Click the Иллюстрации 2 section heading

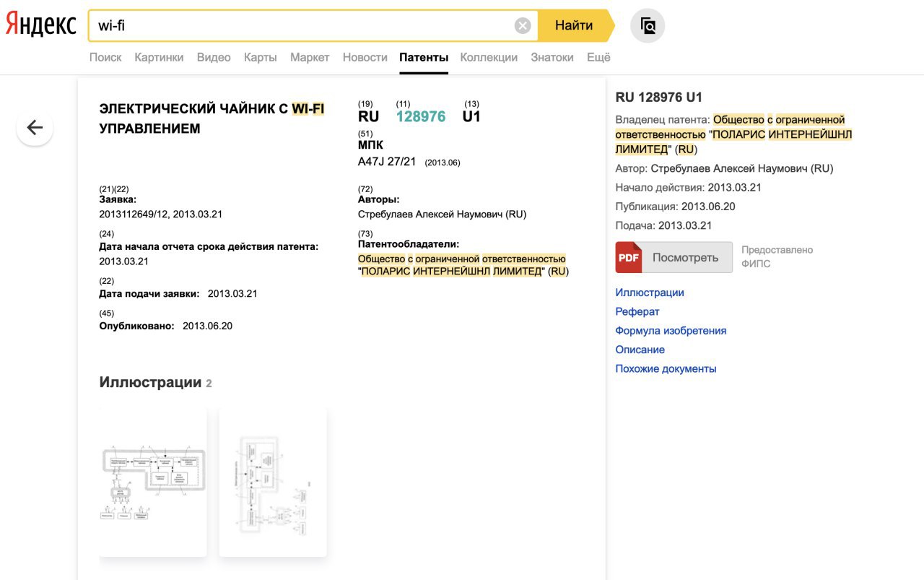coord(156,383)
